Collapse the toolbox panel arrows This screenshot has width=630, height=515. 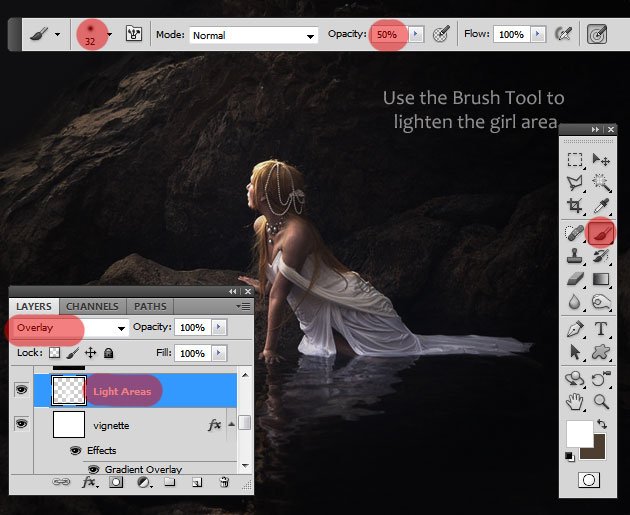point(595,129)
